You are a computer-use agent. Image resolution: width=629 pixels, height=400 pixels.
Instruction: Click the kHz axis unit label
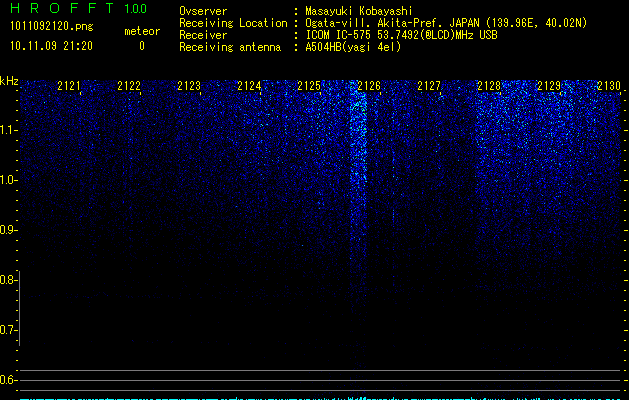[x=9, y=81]
